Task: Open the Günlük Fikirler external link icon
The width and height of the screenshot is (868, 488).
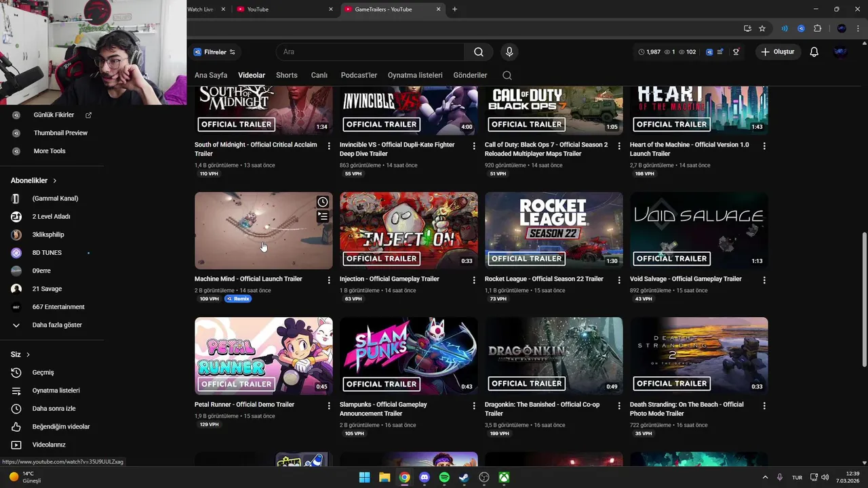Action: point(88,115)
